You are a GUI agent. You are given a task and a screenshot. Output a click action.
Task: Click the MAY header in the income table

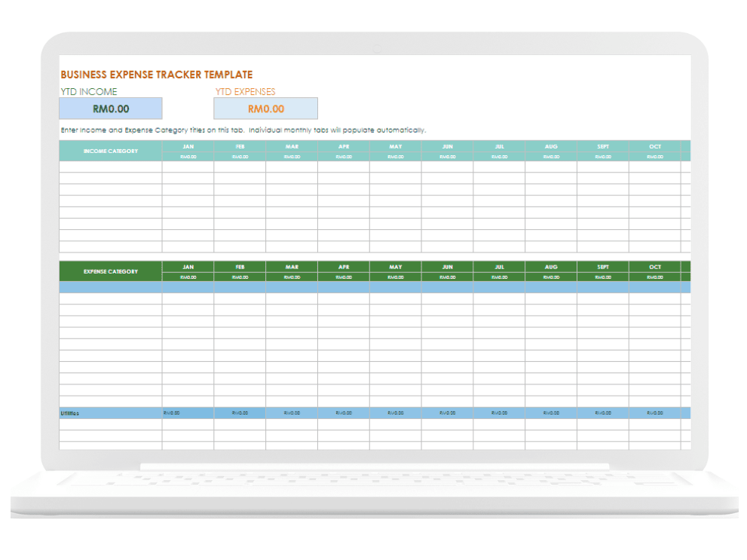pyautogui.click(x=396, y=147)
